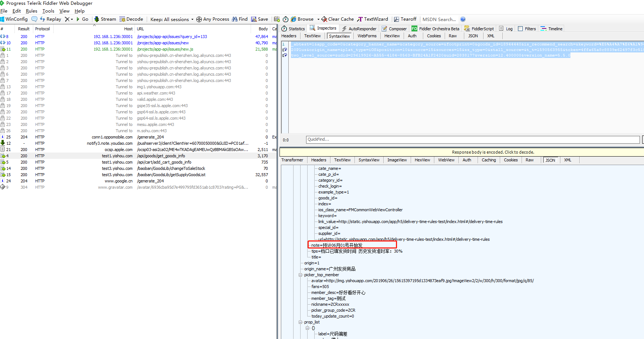Open the Browse dropdown arrow

click(318, 19)
